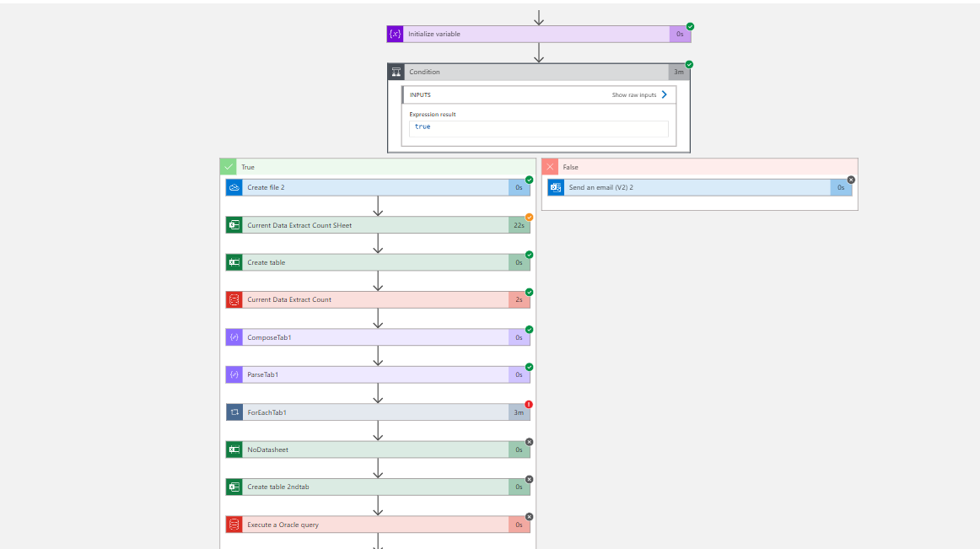Click the OneDrive icon on Create file 2
The width and height of the screenshot is (980, 549).
233,187
